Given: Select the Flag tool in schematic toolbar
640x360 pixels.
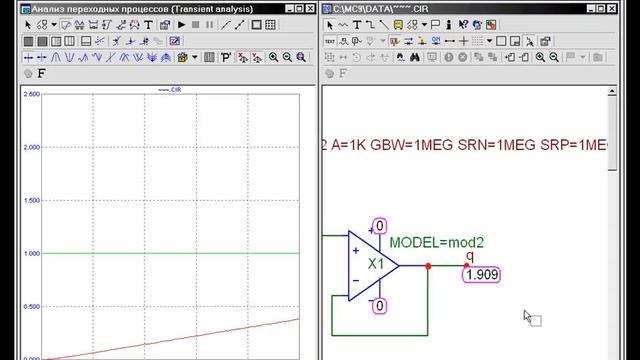Looking at the screenshot, I should [435, 25].
